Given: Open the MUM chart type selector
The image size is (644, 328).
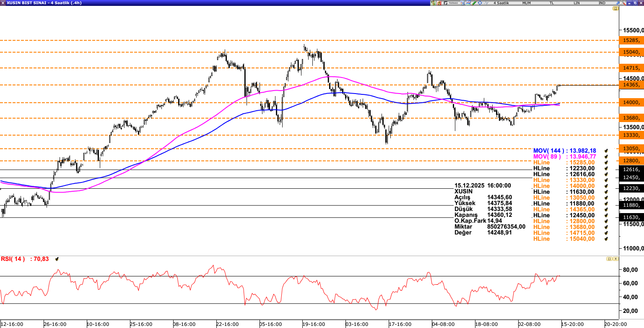Looking at the screenshot, I should (x=526, y=3).
